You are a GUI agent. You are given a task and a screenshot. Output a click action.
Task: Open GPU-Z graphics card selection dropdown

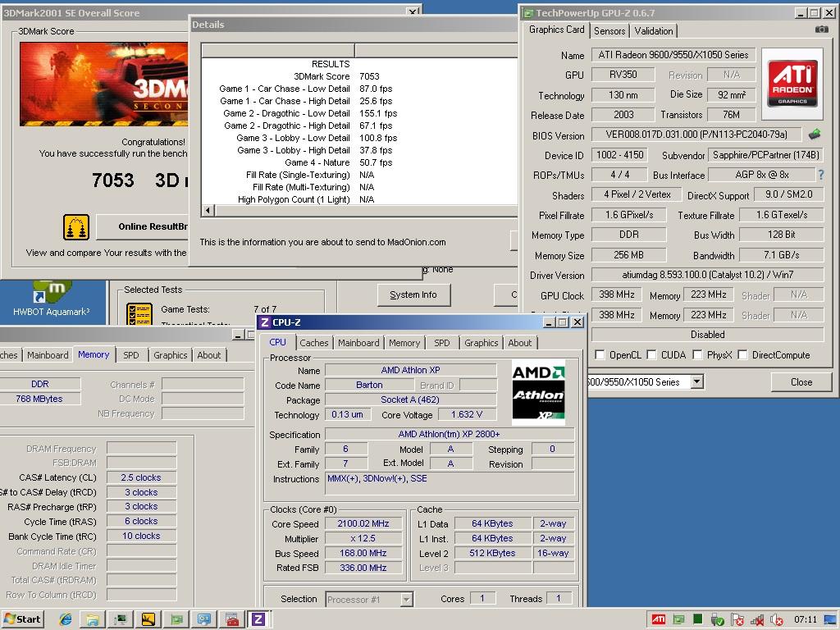(696, 382)
